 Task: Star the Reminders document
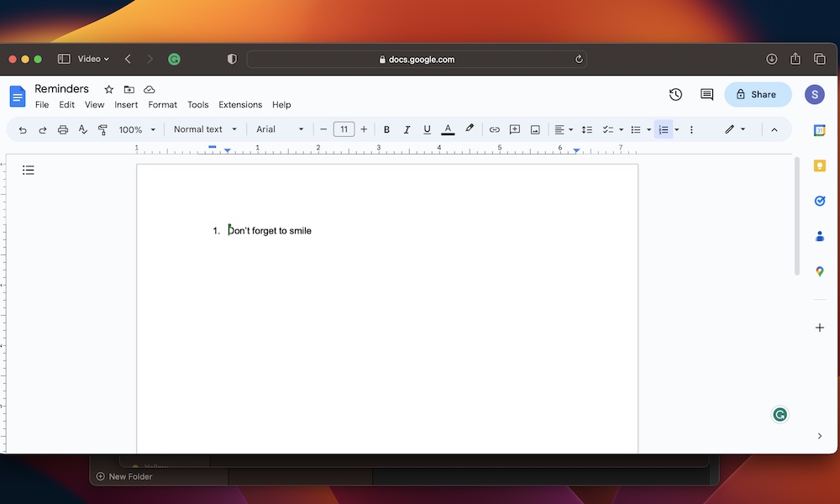pyautogui.click(x=108, y=89)
